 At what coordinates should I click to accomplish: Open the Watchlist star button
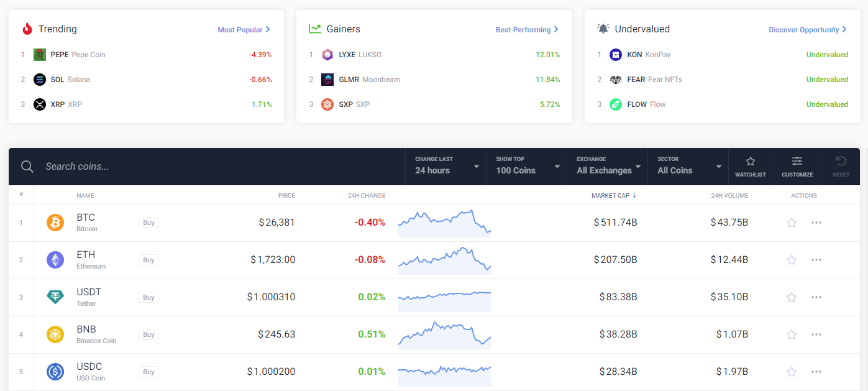click(751, 167)
